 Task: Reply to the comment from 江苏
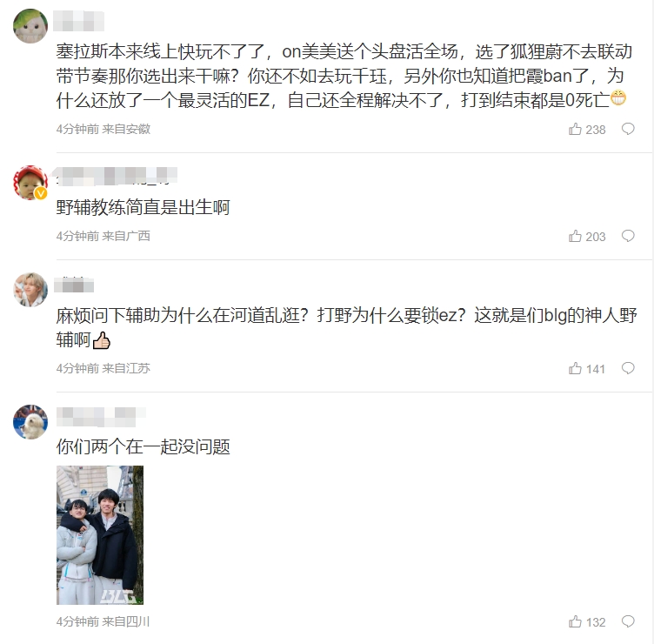coord(628,368)
